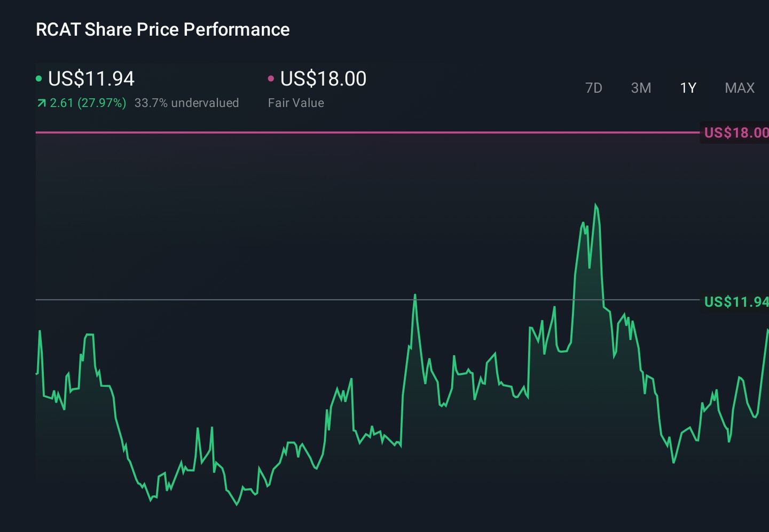Click the lowest trough of the price line
The width and height of the screenshot is (769, 532).
point(237,504)
